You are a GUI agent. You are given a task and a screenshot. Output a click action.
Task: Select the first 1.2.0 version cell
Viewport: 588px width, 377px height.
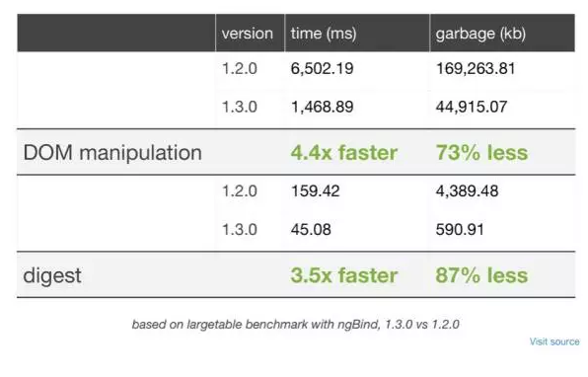click(240, 69)
